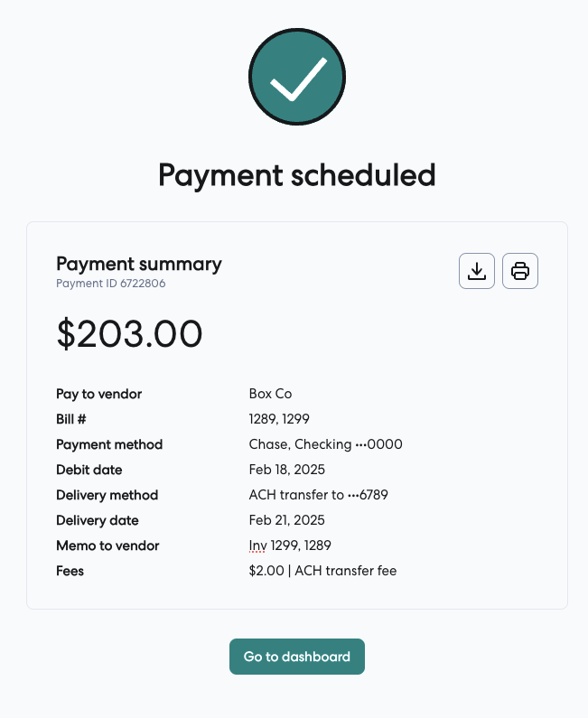Image resolution: width=588 pixels, height=718 pixels.
Task: Click the Feb 18, 2025 debit date
Action: [286, 470]
